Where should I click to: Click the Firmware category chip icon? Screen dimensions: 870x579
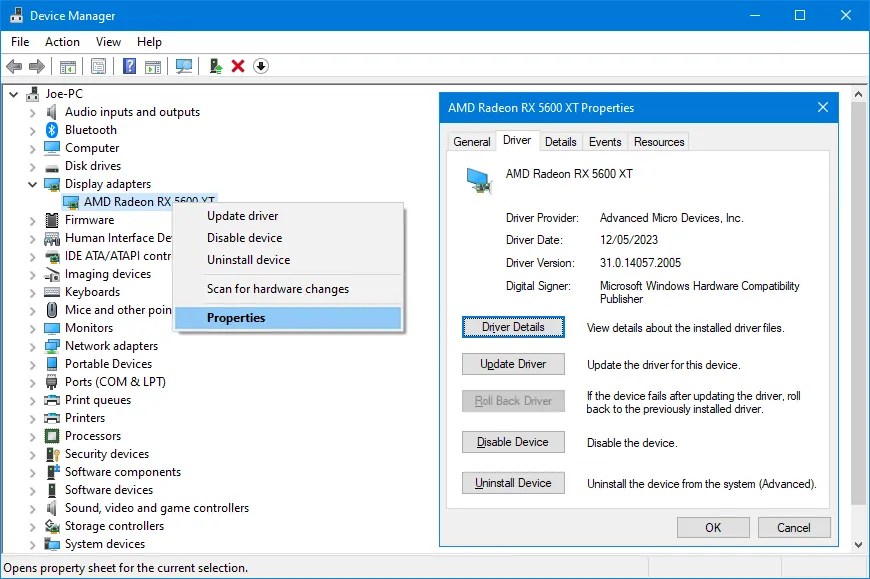[x=52, y=220]
